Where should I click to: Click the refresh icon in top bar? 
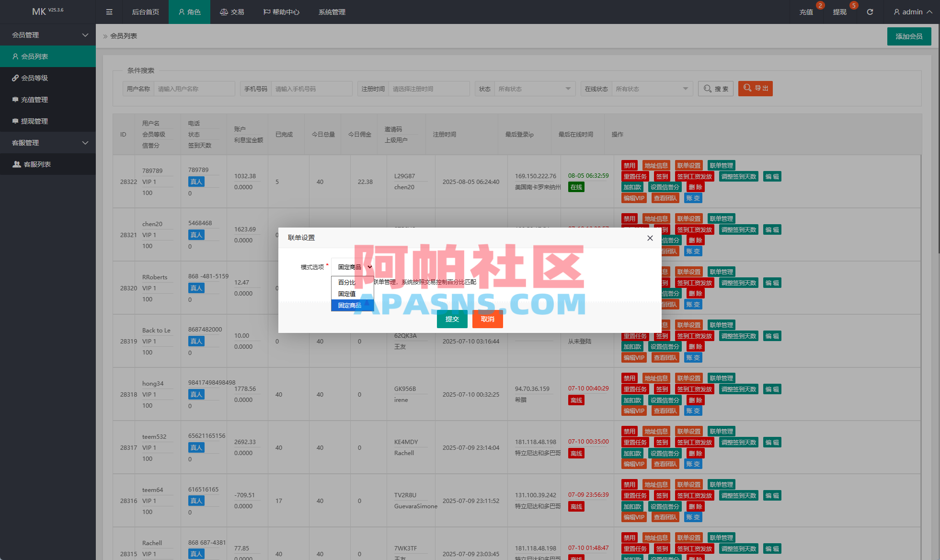(870, 12)
